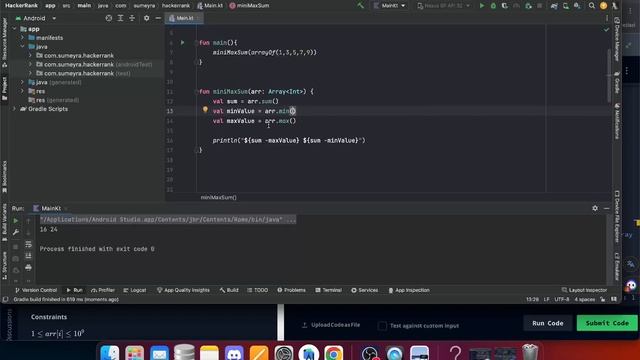Hide the Project panel with minus icon
The image size is (640, 360).
[x=158, y=18]
